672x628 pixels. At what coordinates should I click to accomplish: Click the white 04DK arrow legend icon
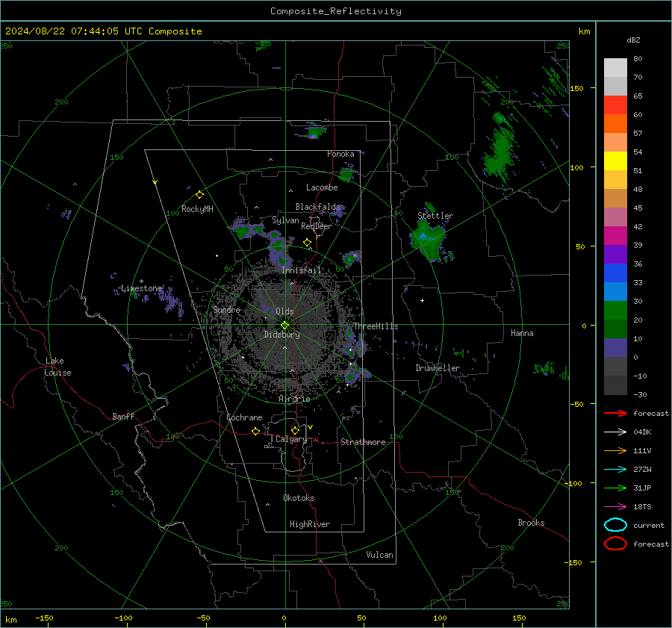[x=615, y=432]
